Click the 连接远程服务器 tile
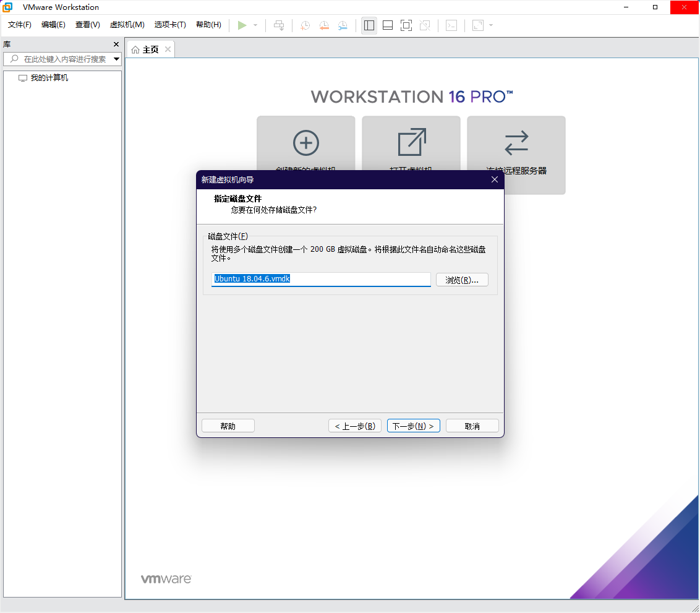This screenshot has width=700, height=613. (x=516, y=155)
